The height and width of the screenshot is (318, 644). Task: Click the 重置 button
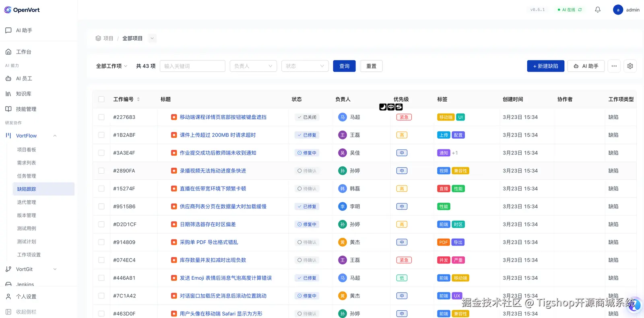tap(371, 66)
